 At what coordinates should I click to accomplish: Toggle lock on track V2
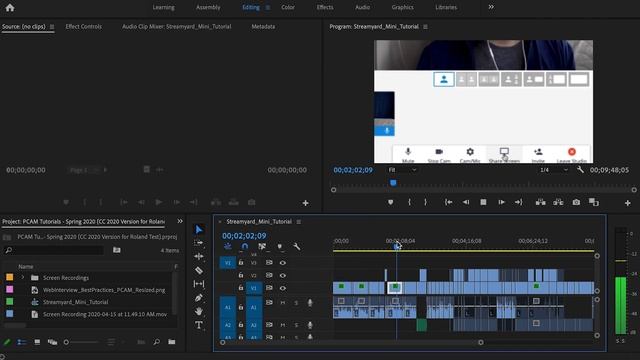pos(241,276)
